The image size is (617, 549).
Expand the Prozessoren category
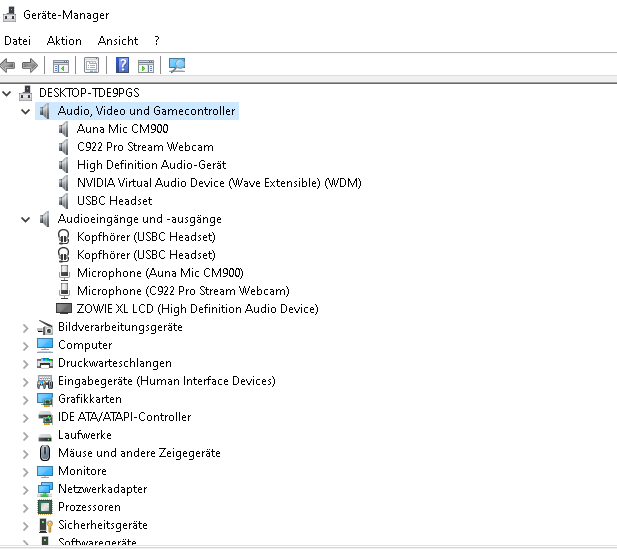26,508
